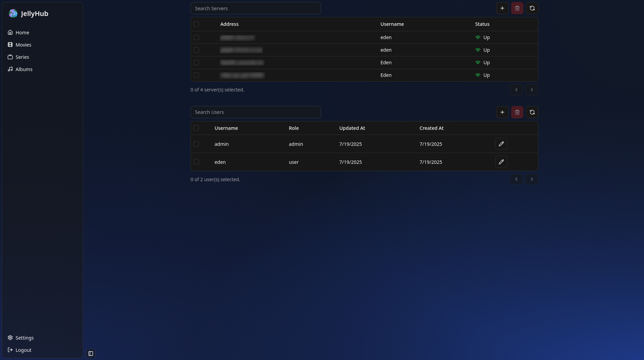Delete selected servers with trash icon
Screen dimensions: 644x360
[x=517, y=8]
